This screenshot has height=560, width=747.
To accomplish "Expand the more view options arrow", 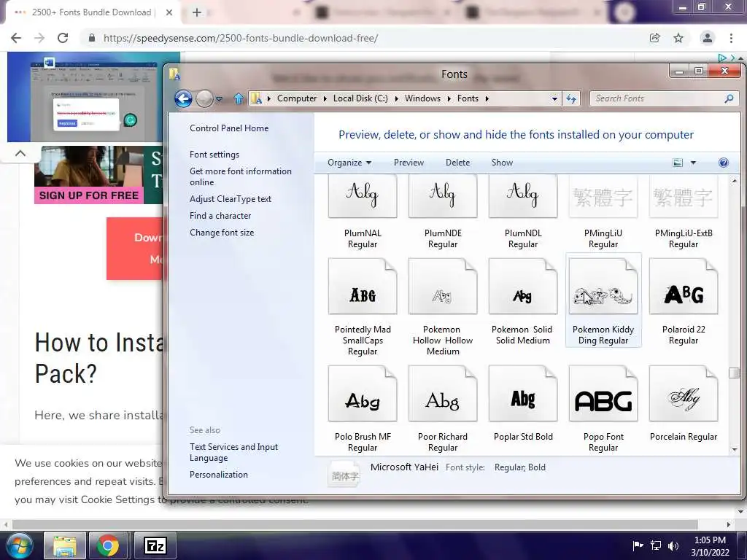I will click(x=693, y=163).
